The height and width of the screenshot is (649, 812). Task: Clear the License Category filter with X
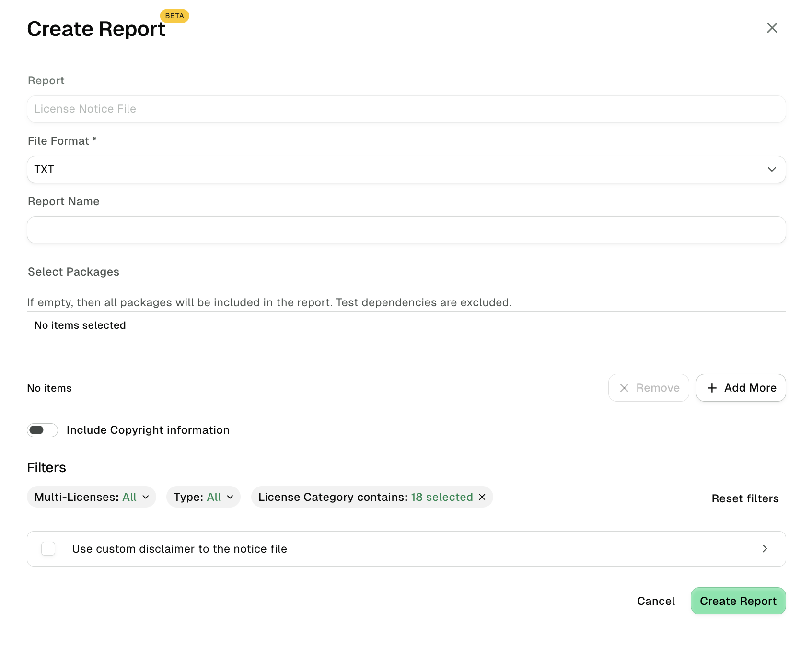pyautogui.click(x=482, y=497)
